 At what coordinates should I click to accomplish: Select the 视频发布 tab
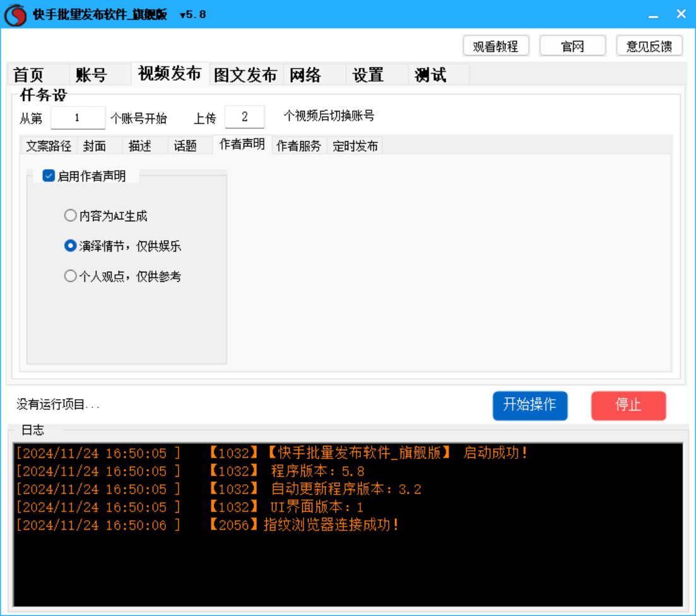(x=170, y=73)
